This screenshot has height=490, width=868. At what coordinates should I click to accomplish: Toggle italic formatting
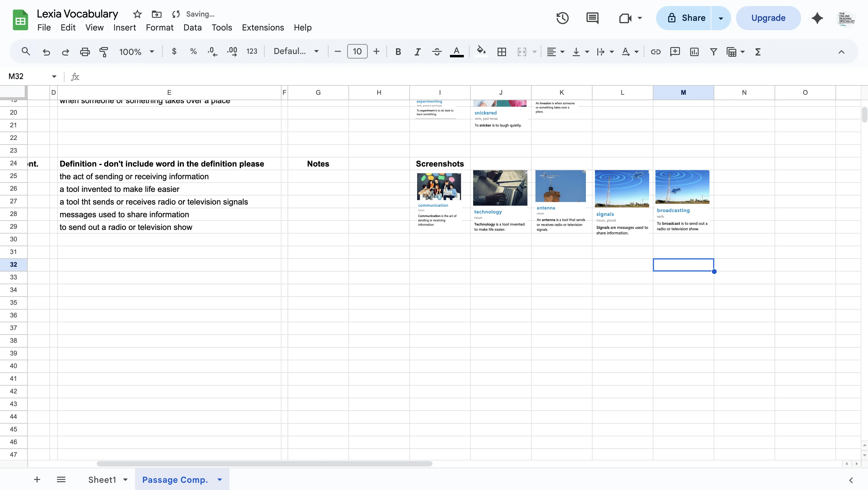tap(417, 51)
